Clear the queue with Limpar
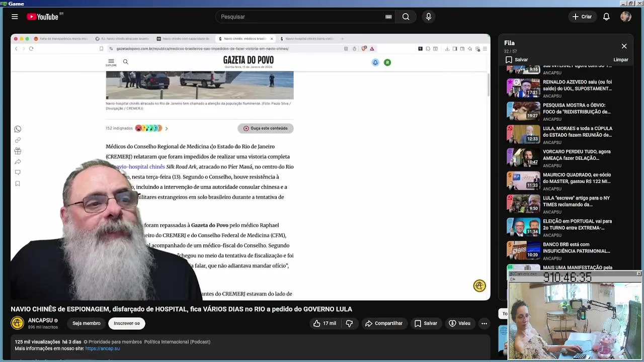Screen dimensions: 644x362 coord(621,60)
